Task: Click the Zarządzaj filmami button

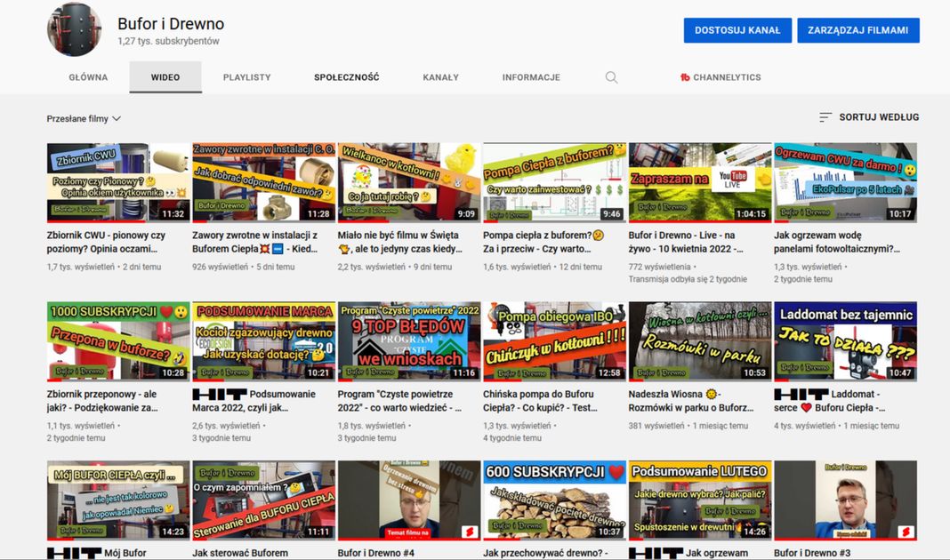Action: tap(857, 30)
